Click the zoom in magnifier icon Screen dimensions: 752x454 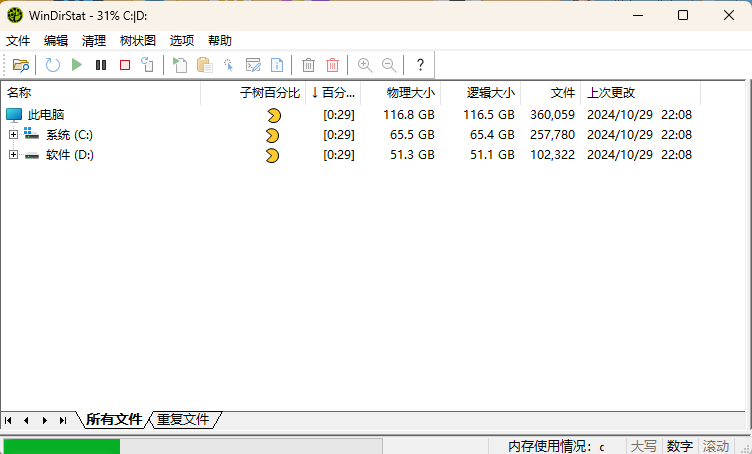tap(365, 65)
